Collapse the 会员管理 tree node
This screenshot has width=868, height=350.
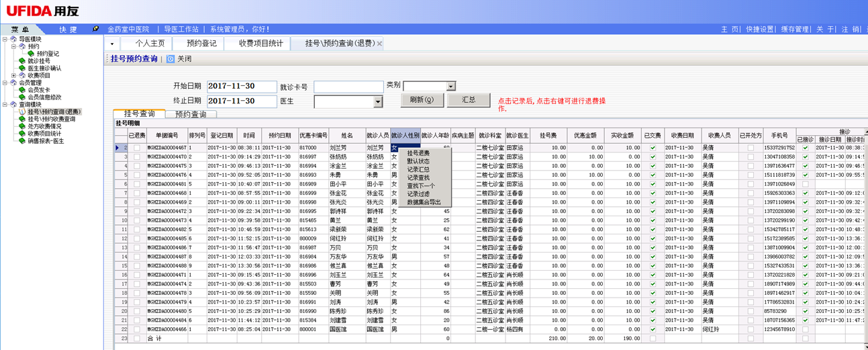[5, 83]
